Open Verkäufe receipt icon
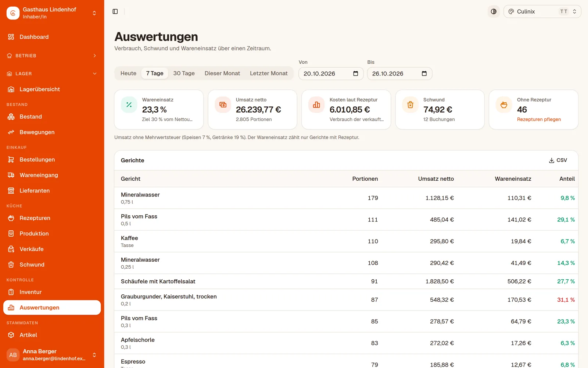This screenshot has height=368, width=588. coord(11,249)
